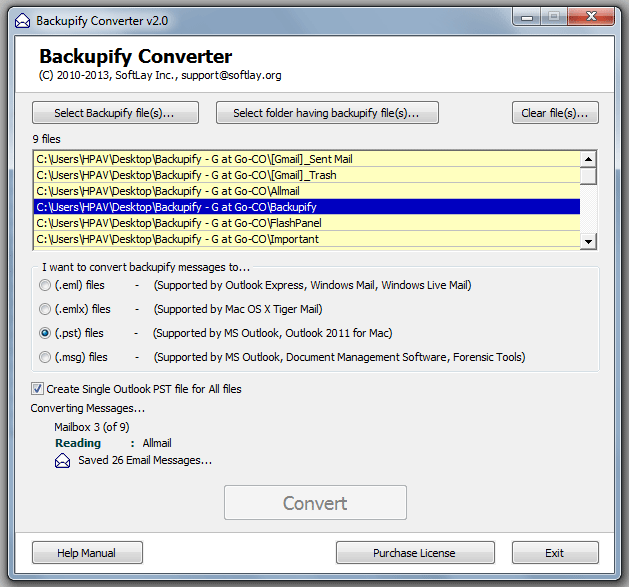Pick the (.pst) files radio option
The width and height of the screenshot is (629, 587).
(x=45, y=333)
